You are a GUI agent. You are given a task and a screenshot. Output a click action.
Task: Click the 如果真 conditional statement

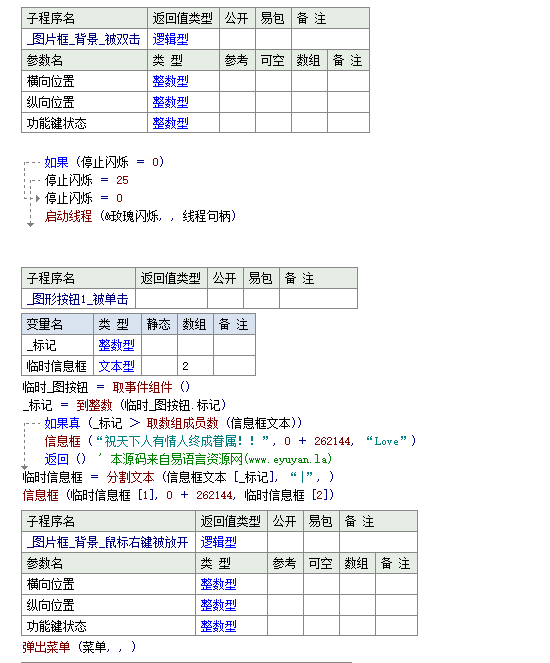173,423
